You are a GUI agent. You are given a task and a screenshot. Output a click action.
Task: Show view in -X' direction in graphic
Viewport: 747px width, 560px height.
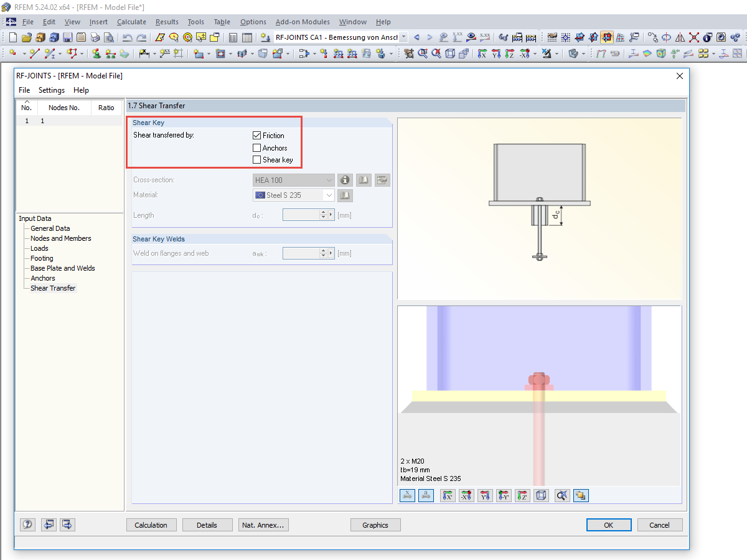pos(466,496)
